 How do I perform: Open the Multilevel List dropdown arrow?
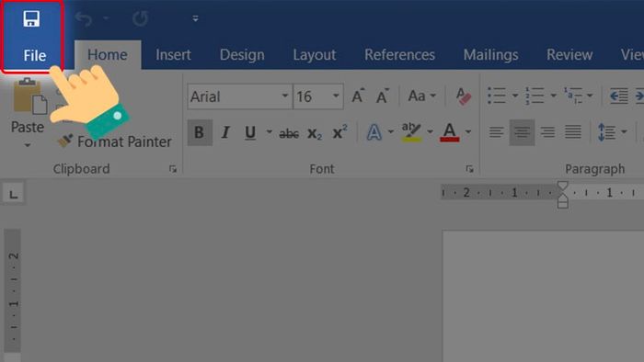point(590,96)
